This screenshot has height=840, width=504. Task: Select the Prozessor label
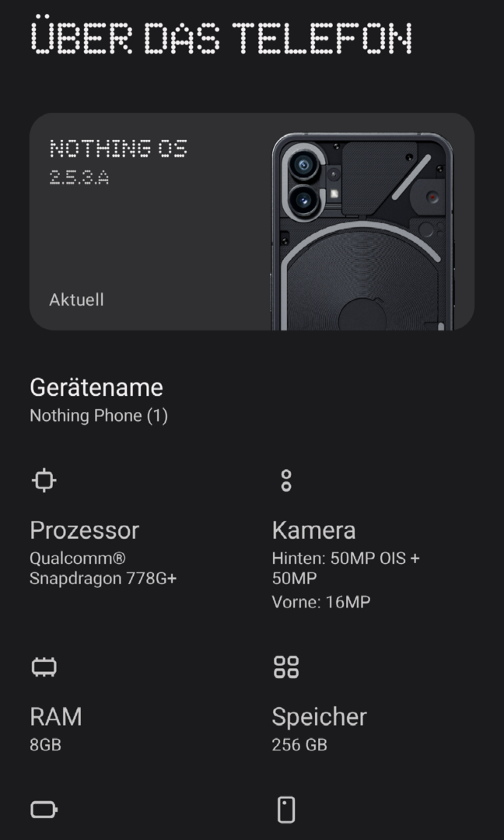click(84, 530)
